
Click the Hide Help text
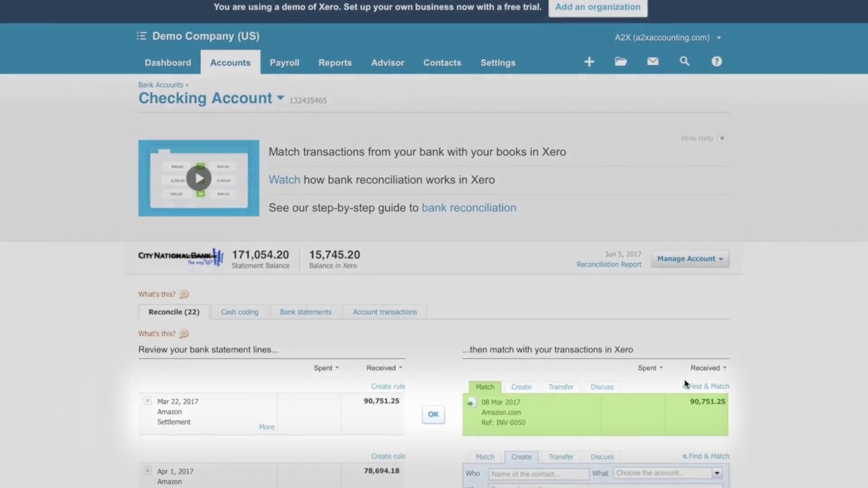coord(697,138)
